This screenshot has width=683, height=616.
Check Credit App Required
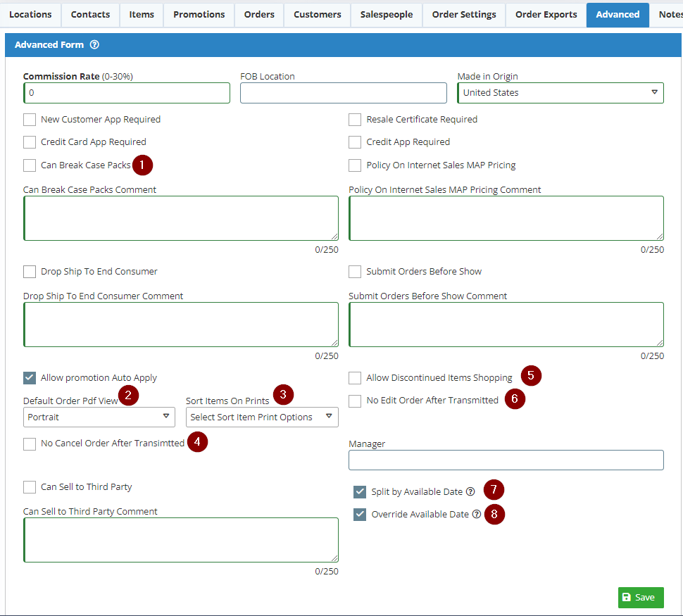(355, 142)
